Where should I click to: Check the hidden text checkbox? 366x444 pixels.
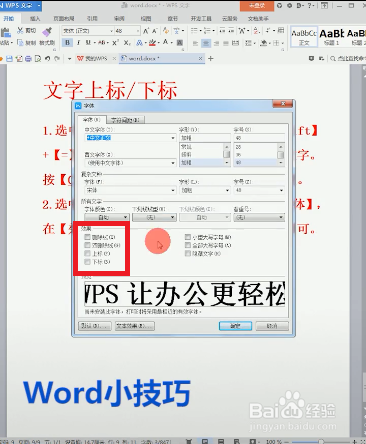tap(188, 254)
